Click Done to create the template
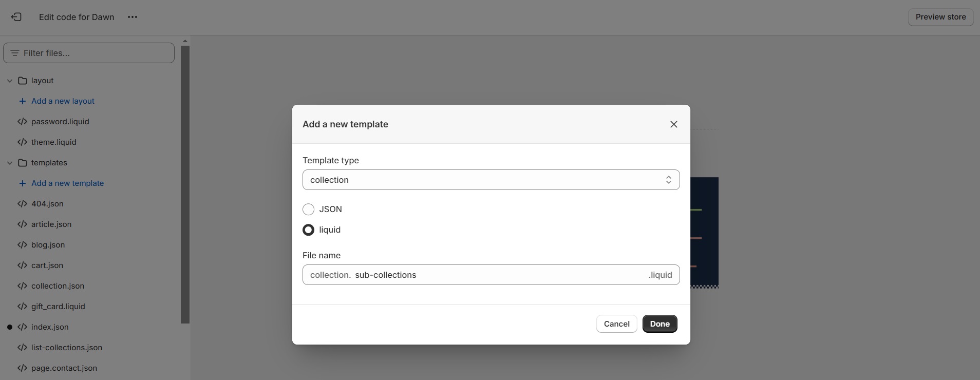980x380 pixels. pos(659,324)
